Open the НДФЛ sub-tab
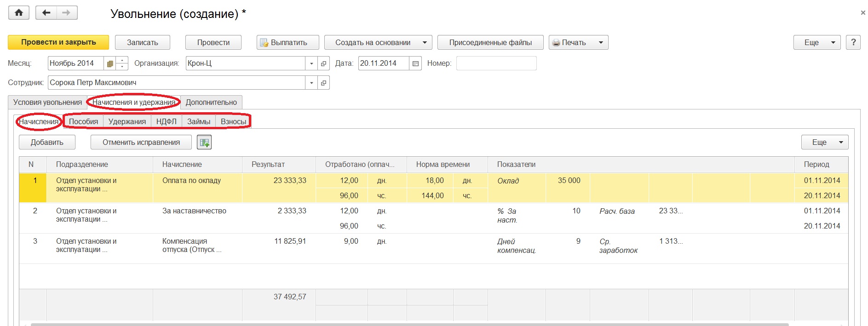The image size is (868, 326). coord(166,121)
